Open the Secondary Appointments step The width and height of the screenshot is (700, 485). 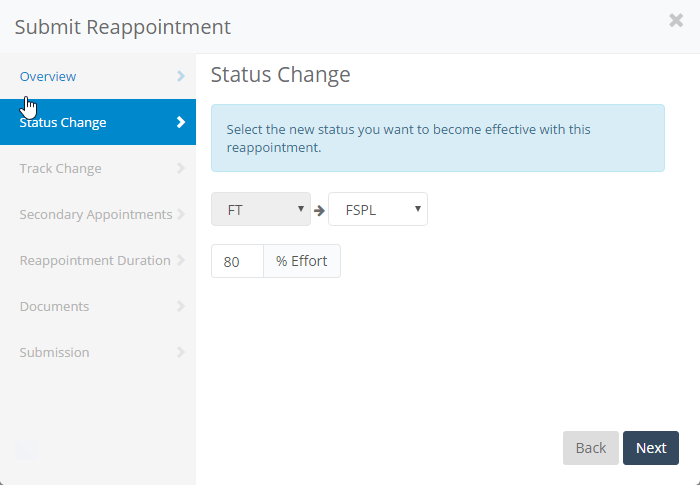pyautogui.click(x=95, y=215)
